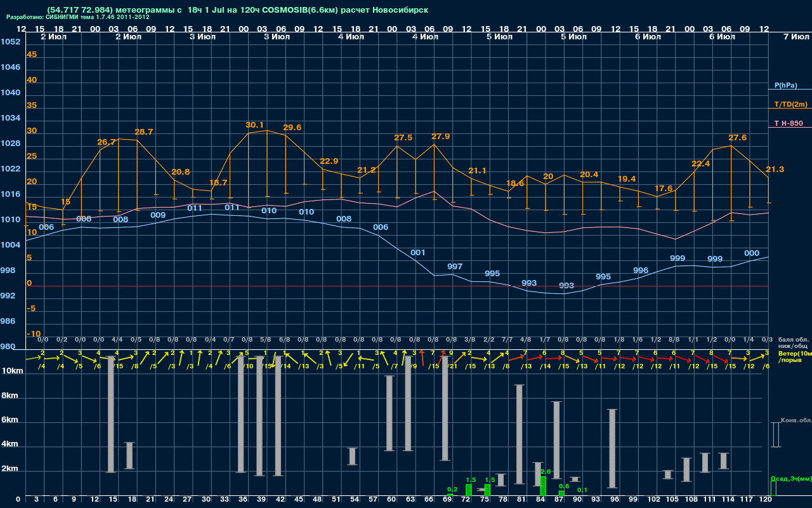Click forecast hour 102 on the bottom axis

pyautogui.click(x=654, y=500)
